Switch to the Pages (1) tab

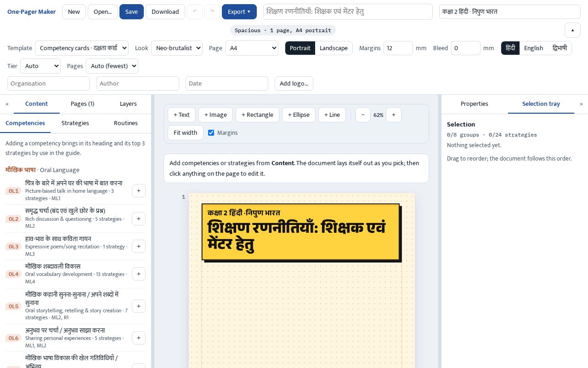(82, 104)
